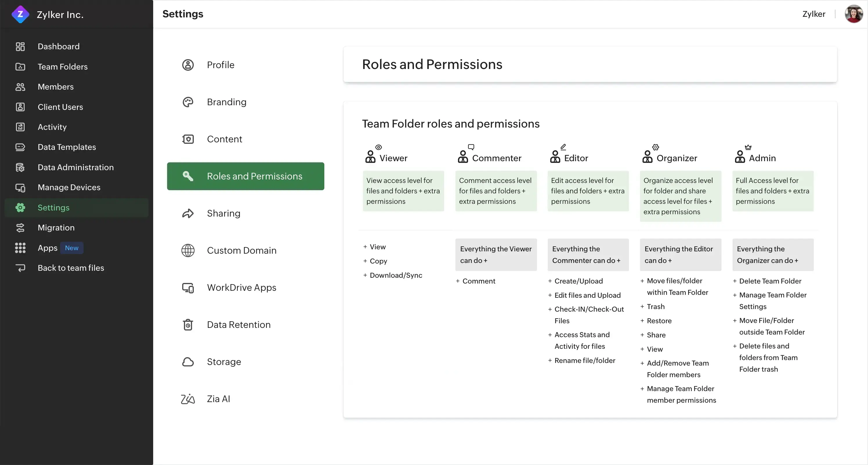Click the user profile avatar photo
Viewport: 868px width, 465px height.
(853, 14)
